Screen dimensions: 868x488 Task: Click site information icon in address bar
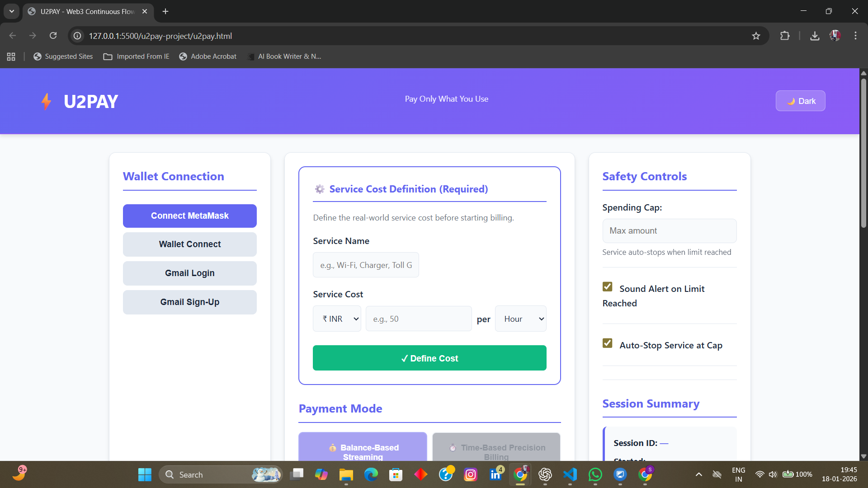point(78,36)
